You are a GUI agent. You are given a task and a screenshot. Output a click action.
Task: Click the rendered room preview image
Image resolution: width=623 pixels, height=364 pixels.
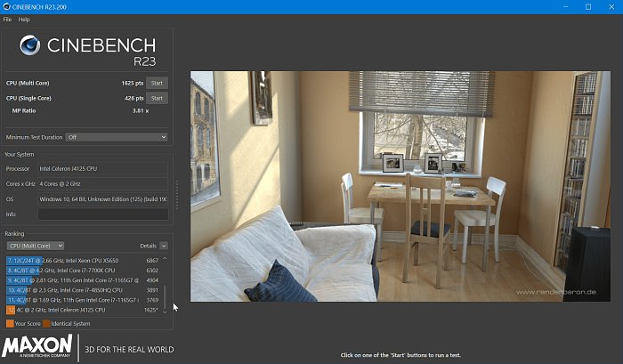click(x=400, y=186)
